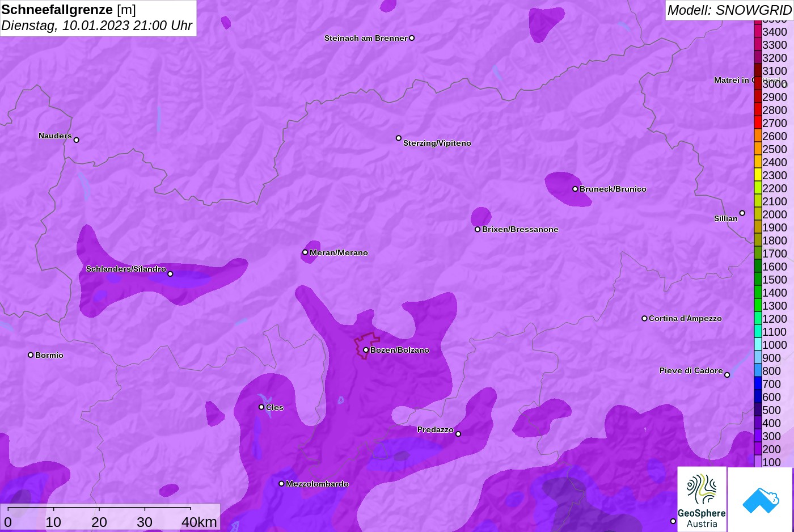Select the Predazzo marker dot
This screenshot has height=532, width=794.
[458, 434]
